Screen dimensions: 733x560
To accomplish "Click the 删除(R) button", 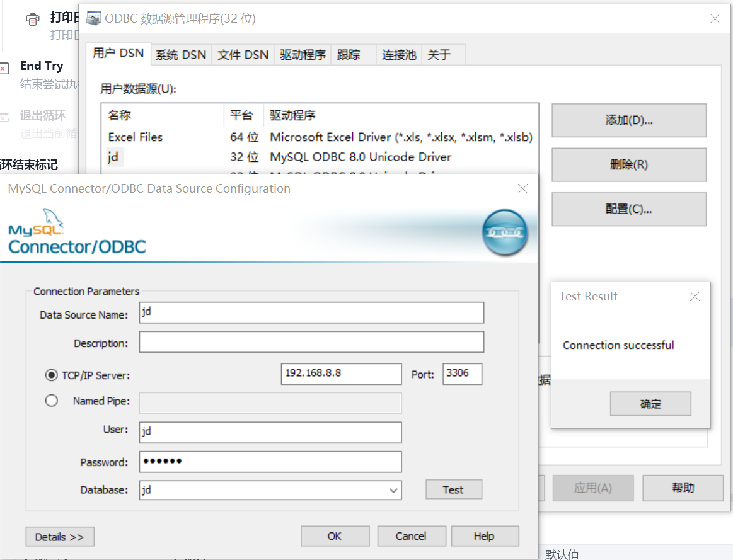I will coord(629,165).
